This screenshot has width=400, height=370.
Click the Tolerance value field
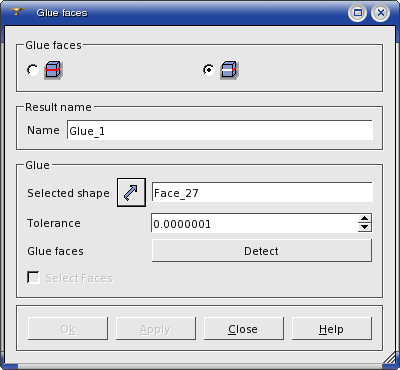click(255, 223)
